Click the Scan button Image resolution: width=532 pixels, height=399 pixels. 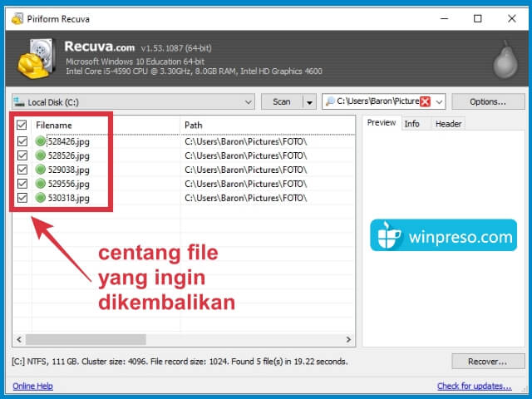click(282, 101)
